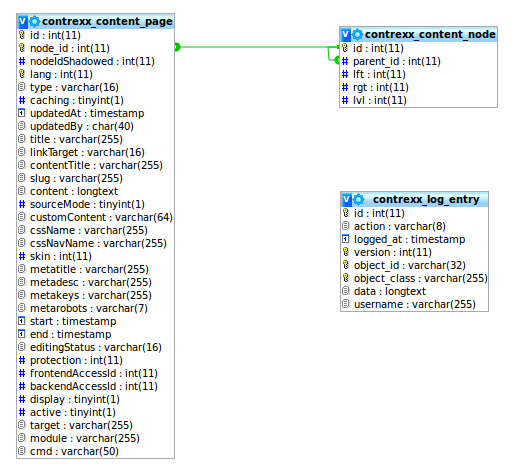
Task: Click hash icon beside frontendAccessId
Action: click(x=22, y=373)
